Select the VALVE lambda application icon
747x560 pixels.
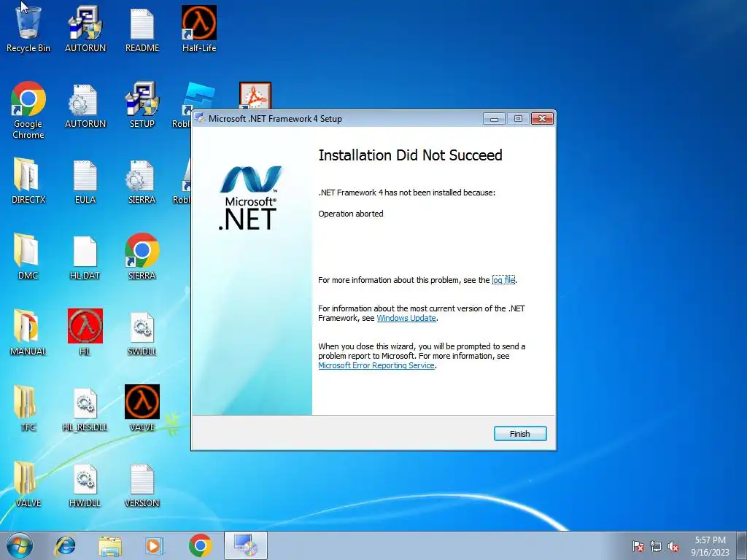[x=142, y=408]
